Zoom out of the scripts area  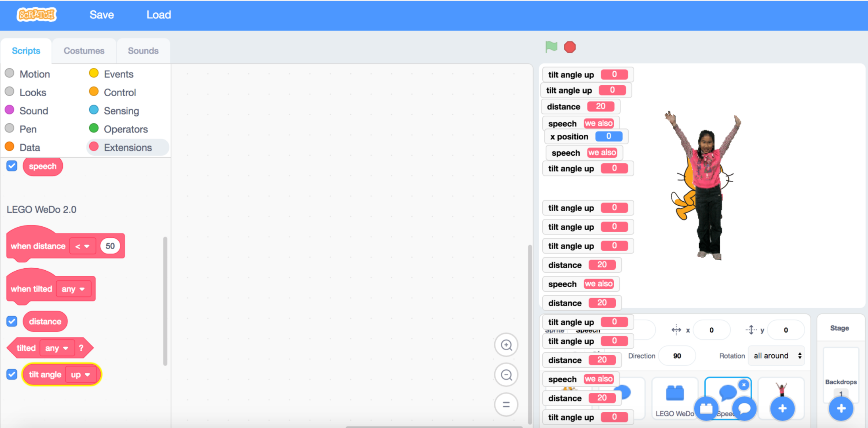tap(506, 374)
